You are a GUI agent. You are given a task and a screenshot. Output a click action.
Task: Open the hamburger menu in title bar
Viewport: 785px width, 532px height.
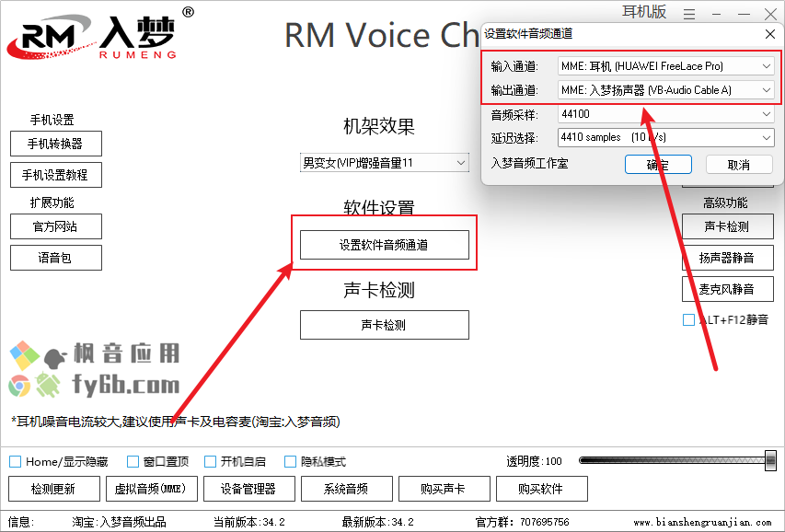(689, 14)
